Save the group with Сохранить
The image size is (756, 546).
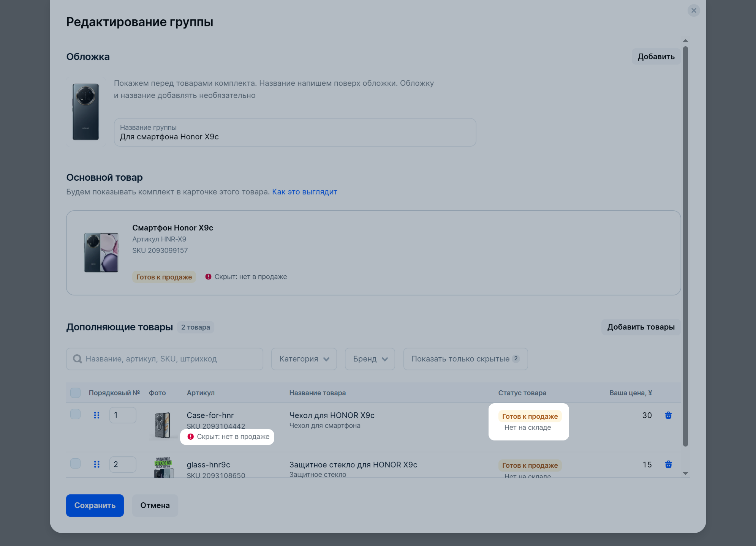95,505
